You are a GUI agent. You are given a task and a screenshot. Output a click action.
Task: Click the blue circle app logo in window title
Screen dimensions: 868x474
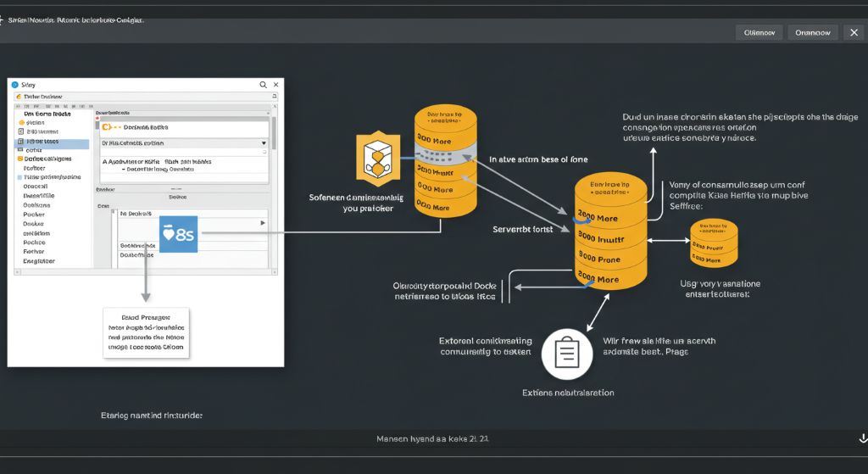[x=14, y=85]
